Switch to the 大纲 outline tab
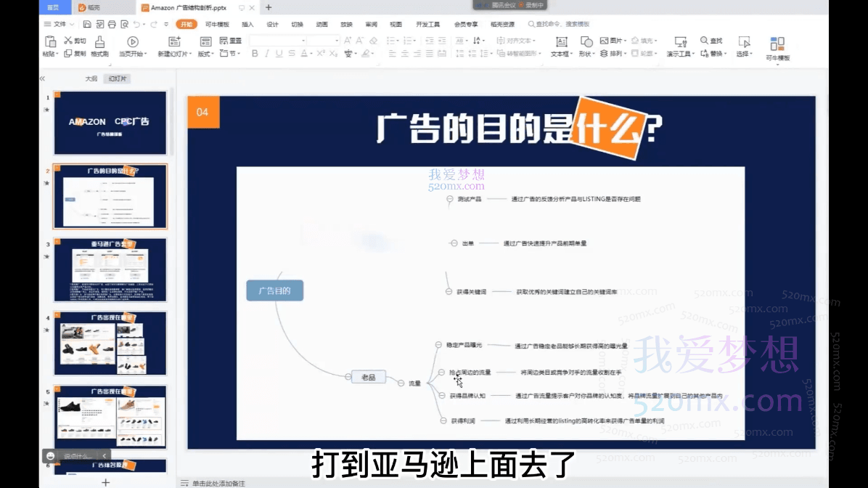 coord(91,78)
